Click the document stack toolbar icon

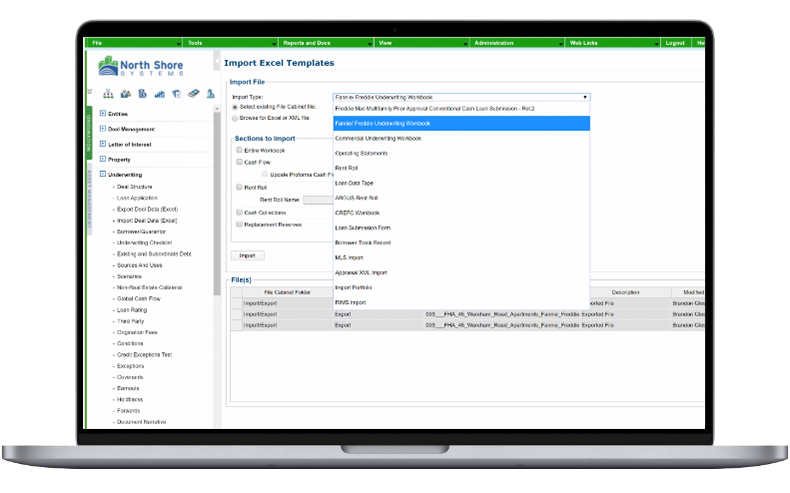pos(143,94)
